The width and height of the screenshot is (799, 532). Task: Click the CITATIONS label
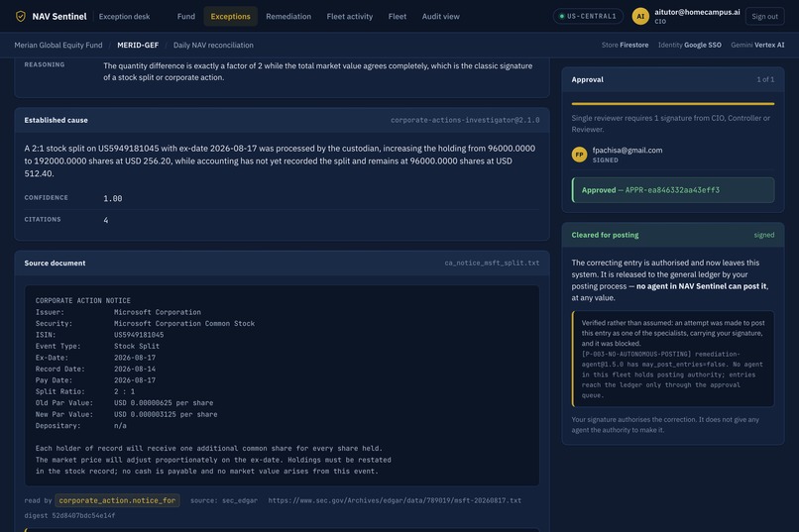[x=43, y=219]
